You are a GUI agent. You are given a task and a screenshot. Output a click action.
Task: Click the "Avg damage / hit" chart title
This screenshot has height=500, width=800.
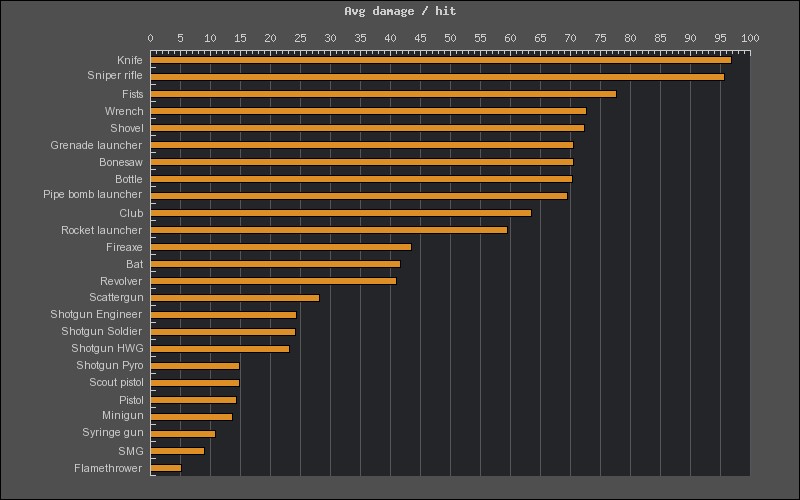click(x=400, y=11)
